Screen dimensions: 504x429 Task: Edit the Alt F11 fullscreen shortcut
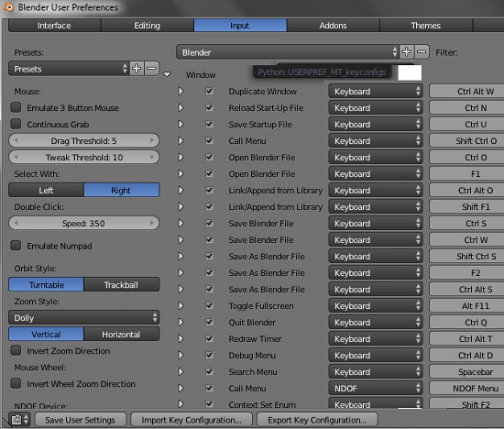click(466, 305)
